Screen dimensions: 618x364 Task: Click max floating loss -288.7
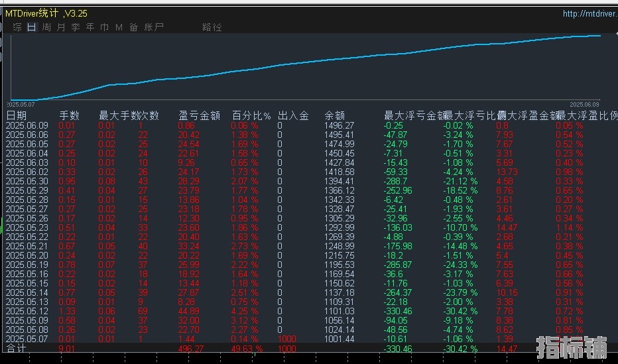pyautogui.click(x=395, y=181)
